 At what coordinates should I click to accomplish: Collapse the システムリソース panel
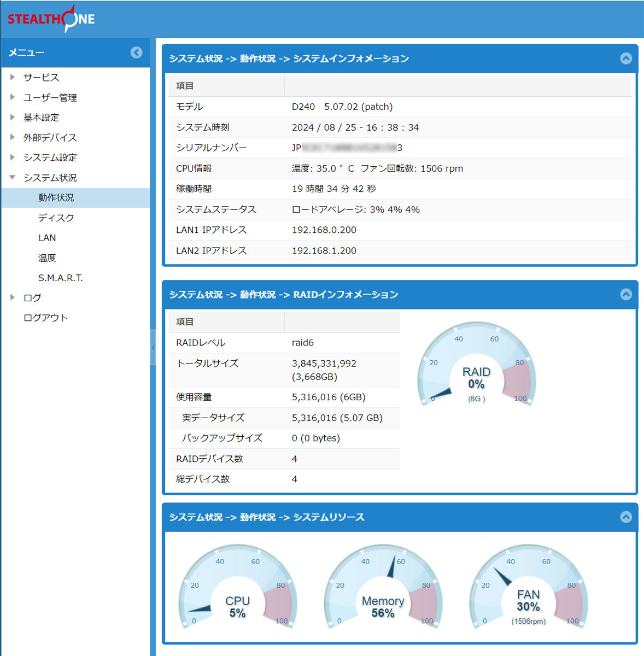coord(626,517)
